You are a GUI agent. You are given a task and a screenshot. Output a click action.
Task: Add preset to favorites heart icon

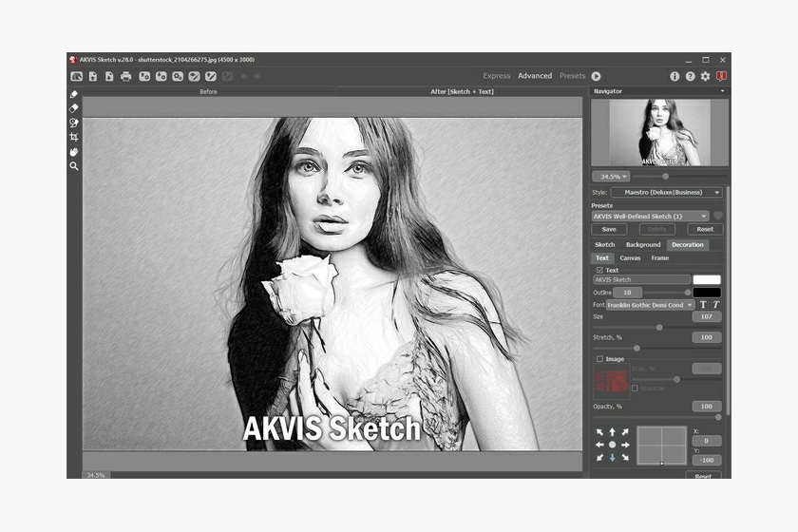coord(718,216)
